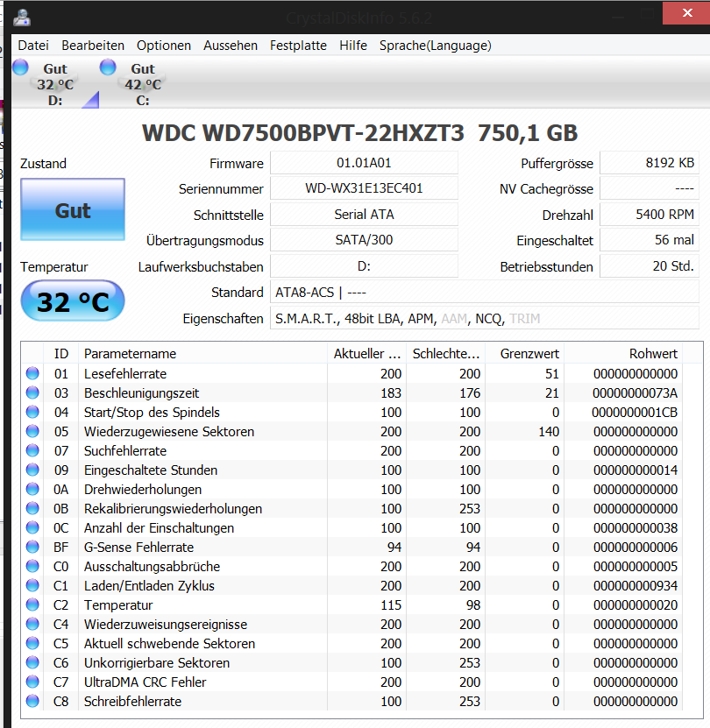The height and width of the screenshot is (728, 710).
Task: Select the UltraDMA CRC Fehler parameter name
Action: pos(145,682)
